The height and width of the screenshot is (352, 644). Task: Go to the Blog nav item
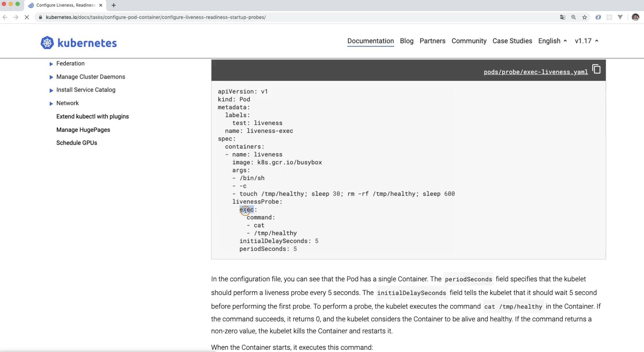coord(406,41)
